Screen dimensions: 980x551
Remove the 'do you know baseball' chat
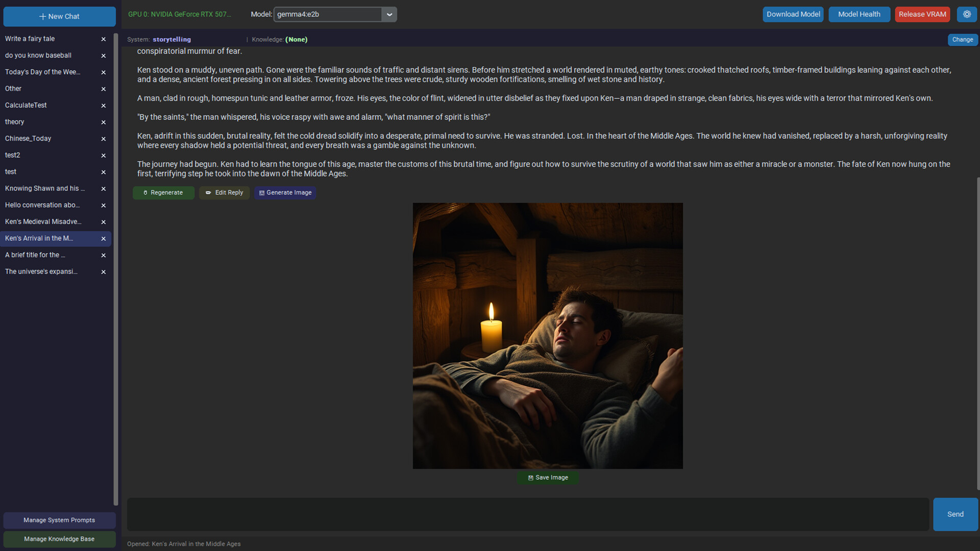click(104, 56)
